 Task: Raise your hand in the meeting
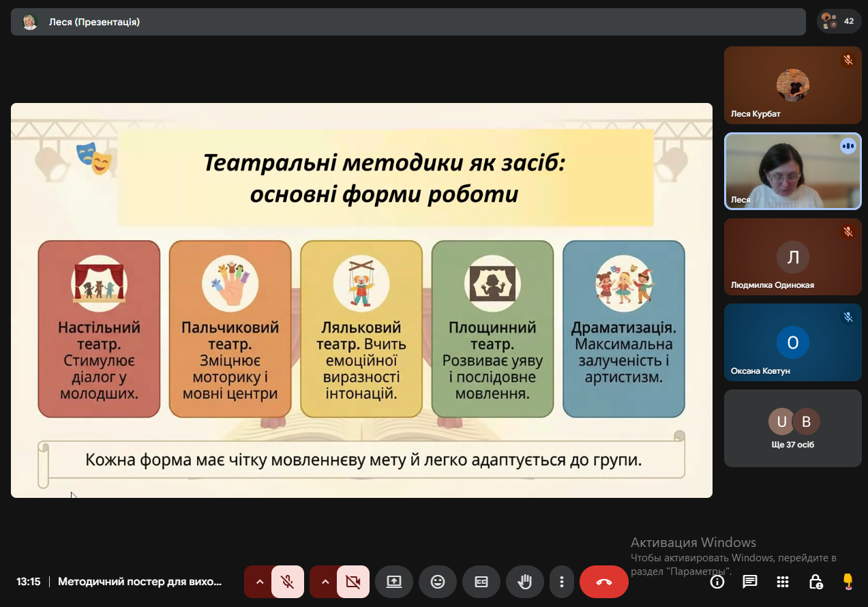524,582
